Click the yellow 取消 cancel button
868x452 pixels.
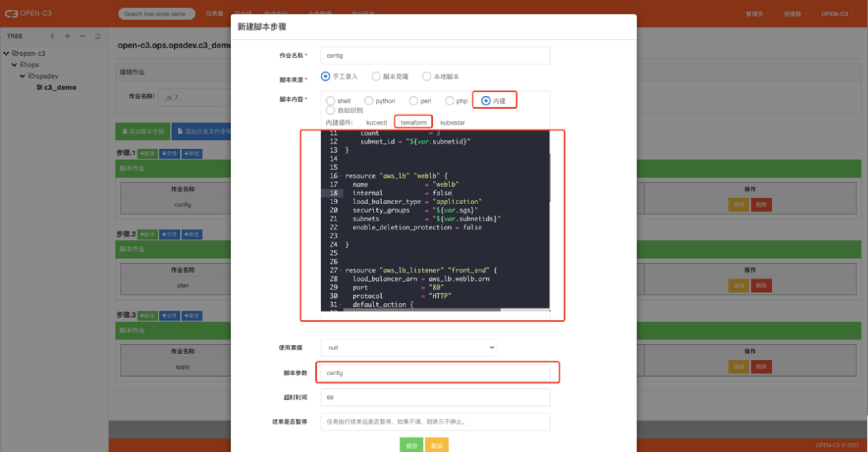437,445
